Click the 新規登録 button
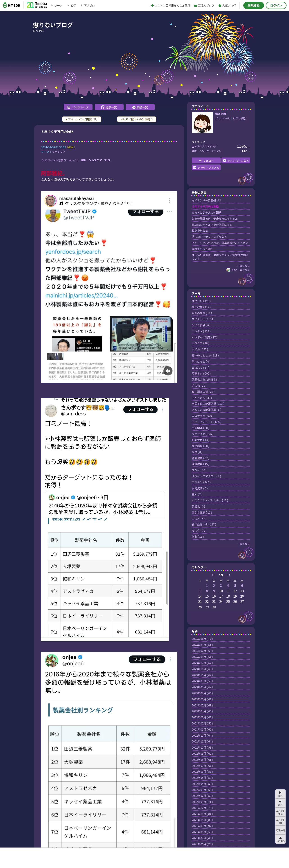This screenshot has width=289, height=868. 253,5
